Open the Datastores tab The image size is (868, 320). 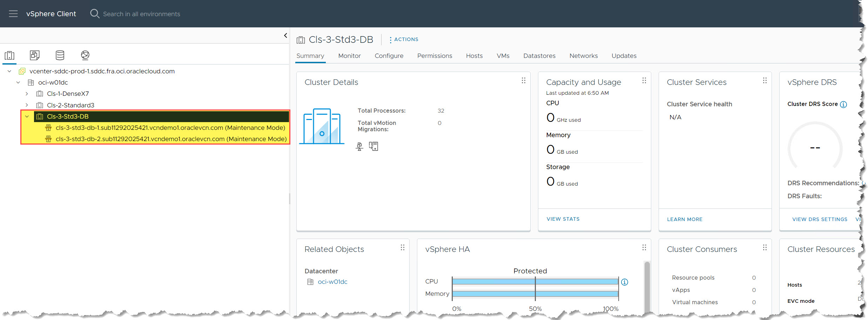(x=539, y=56)
